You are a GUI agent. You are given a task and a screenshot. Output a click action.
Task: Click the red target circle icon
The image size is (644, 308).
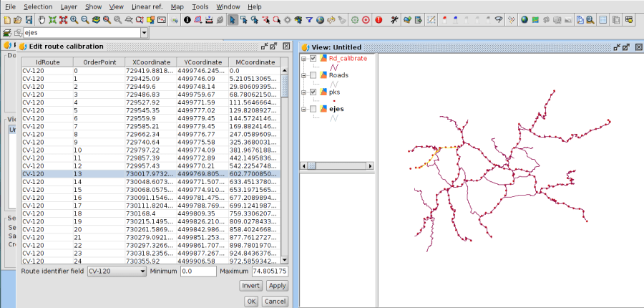point(366,19)
